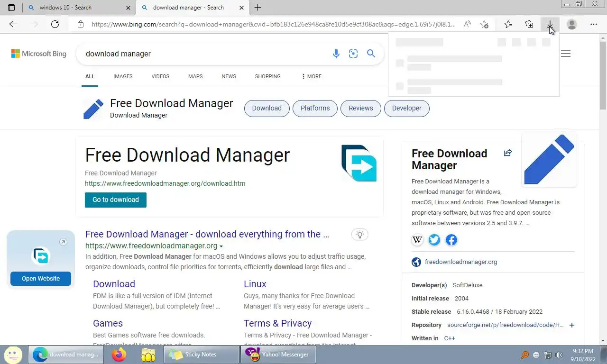
Task: Go to Microsoft Bing home logo
Action: (x=39, y=54)
